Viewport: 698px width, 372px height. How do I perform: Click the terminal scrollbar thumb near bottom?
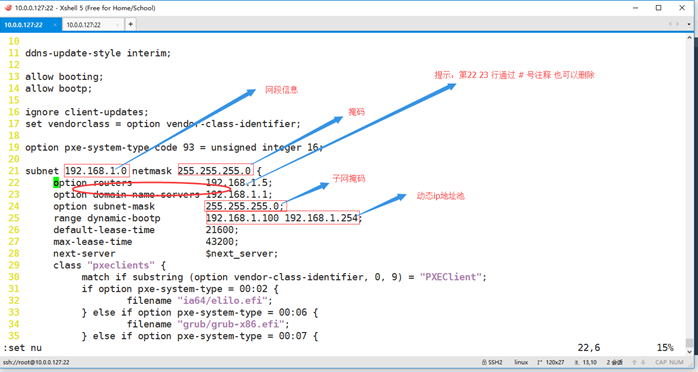[x=689, y=343]
